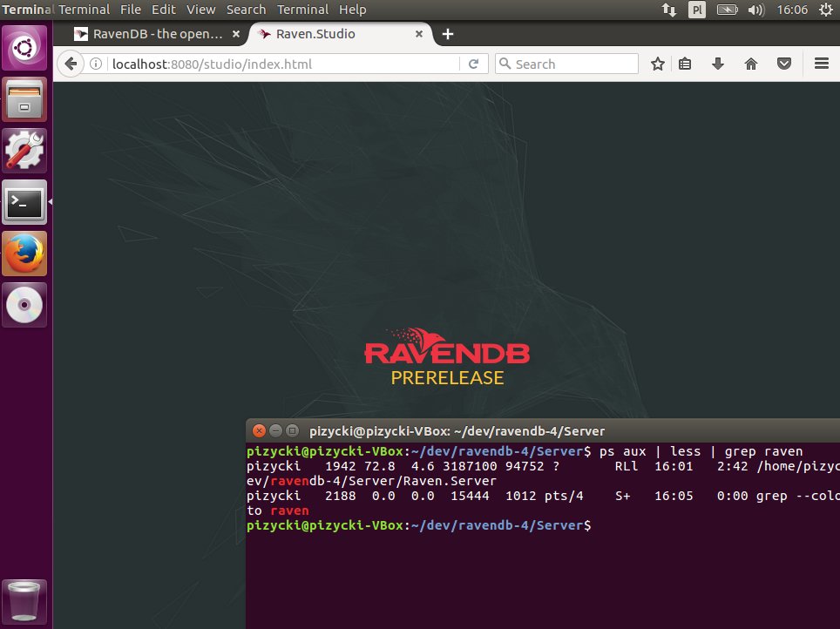Close the Raven.Studio tab

pyautogui.click(x=419, y=34)
